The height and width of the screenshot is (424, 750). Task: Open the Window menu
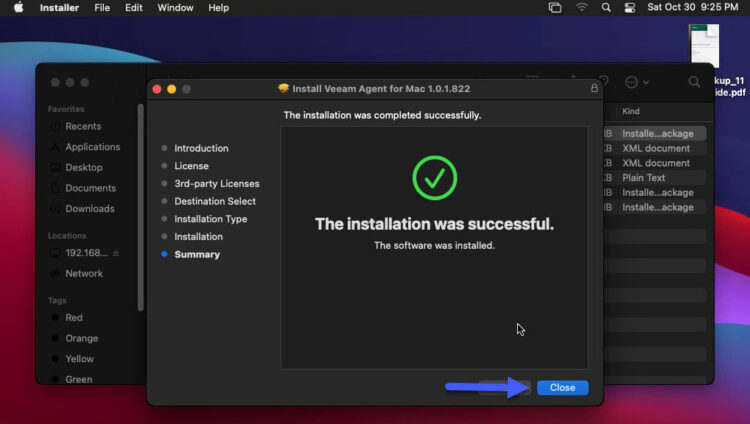point(175,8)
